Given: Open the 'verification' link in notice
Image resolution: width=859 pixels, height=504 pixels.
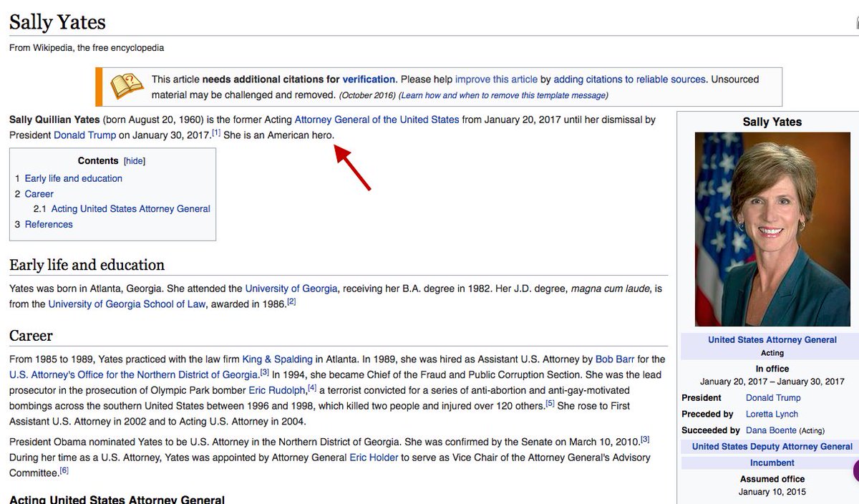Looking at the screenshot, I should tap(369, 79).
